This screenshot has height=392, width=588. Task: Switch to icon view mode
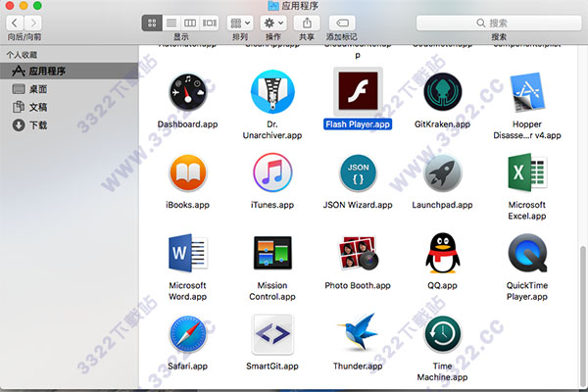click(x=152, y=24)
